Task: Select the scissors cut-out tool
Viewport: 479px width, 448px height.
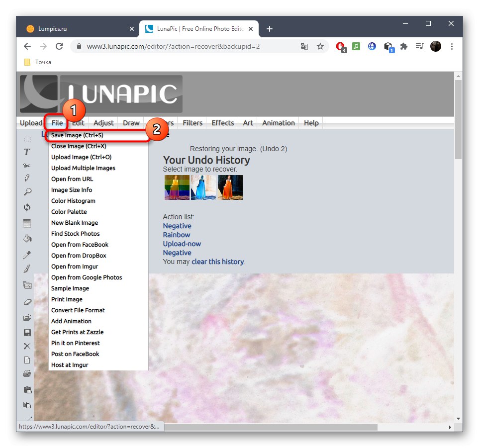Action: (x=27, y=166)
